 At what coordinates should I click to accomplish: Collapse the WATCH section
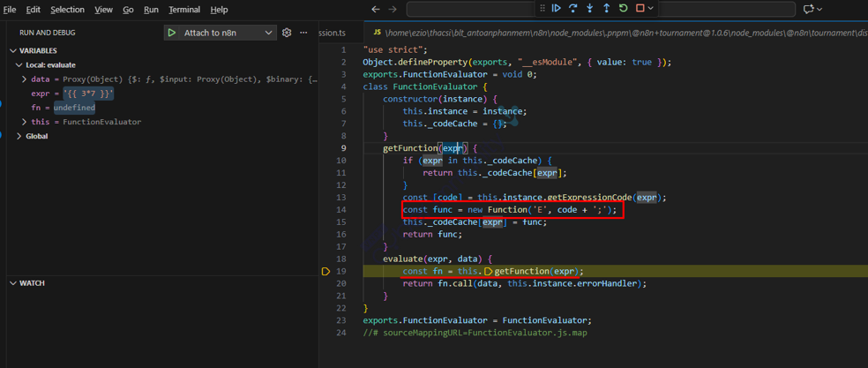click(x=13, y=283)
